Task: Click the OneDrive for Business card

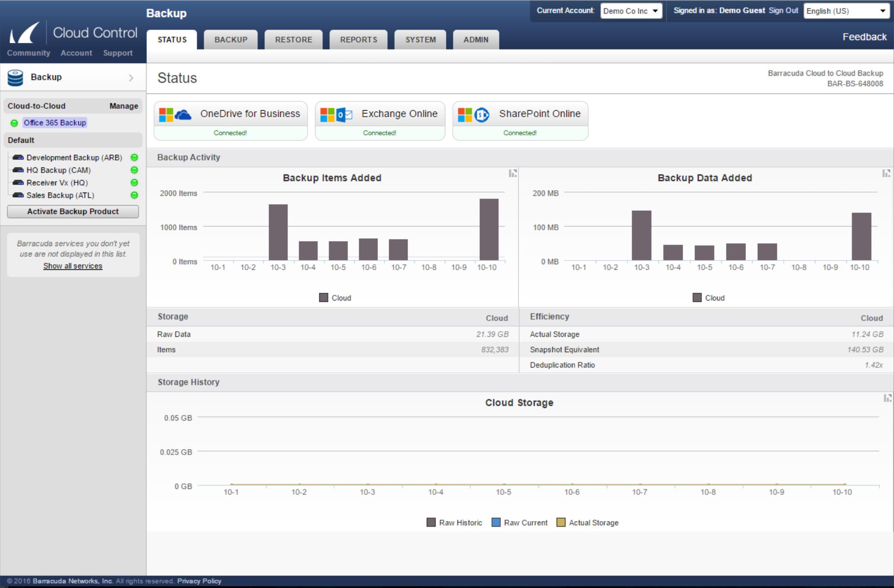Action: (x=231, y=121)
